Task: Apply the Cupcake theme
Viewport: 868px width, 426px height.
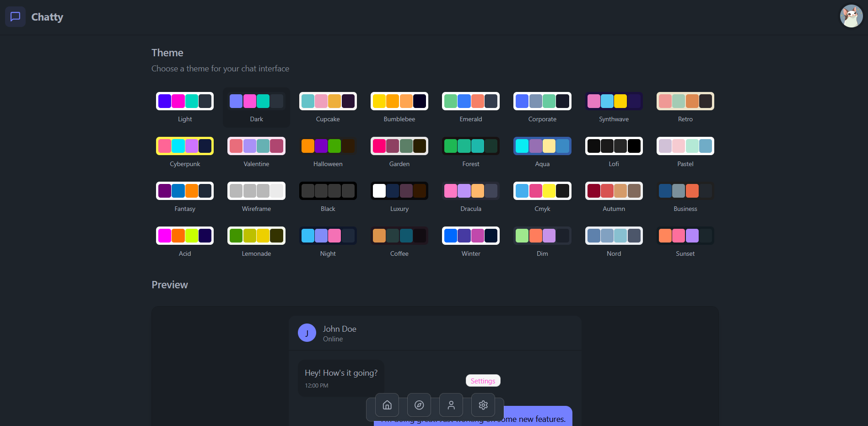Action: pyautogui.click(x=328, y=108)
